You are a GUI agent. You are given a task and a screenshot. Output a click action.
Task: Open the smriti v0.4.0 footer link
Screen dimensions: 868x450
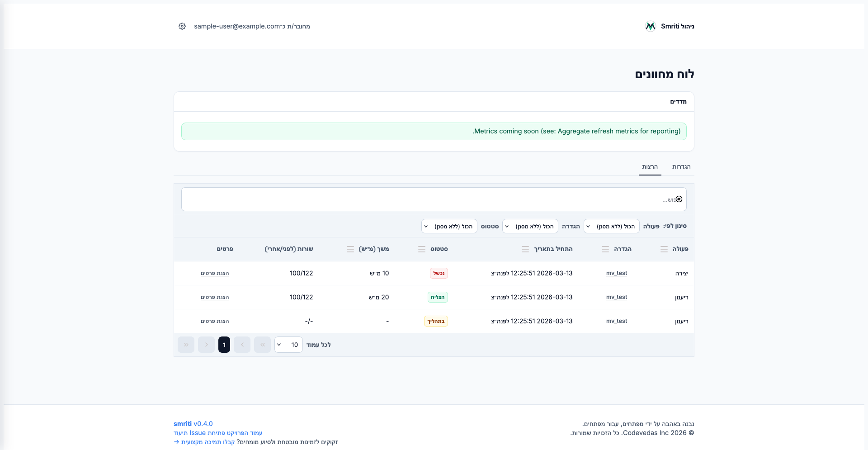pos(193,424)
